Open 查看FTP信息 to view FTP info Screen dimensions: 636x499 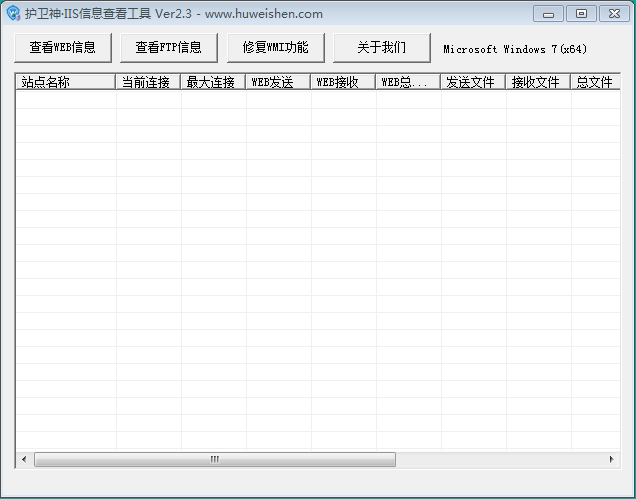coord(168,48)
